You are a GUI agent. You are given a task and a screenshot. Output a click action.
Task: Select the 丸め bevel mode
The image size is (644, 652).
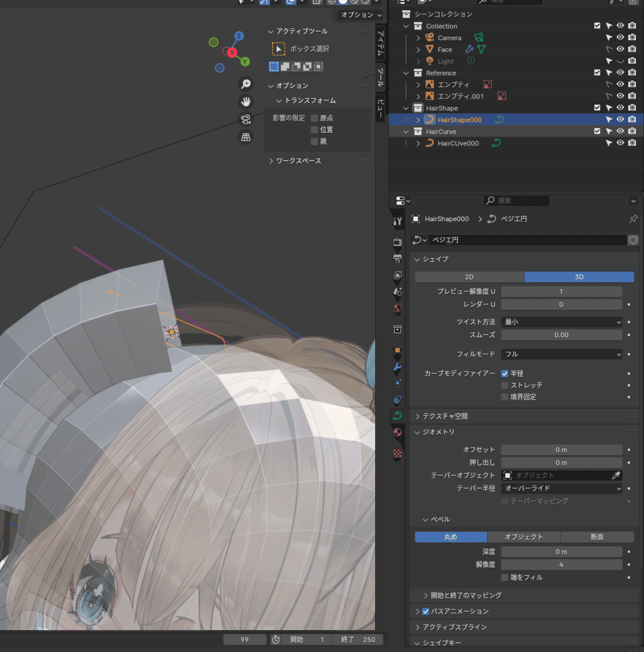pos(451,537)
